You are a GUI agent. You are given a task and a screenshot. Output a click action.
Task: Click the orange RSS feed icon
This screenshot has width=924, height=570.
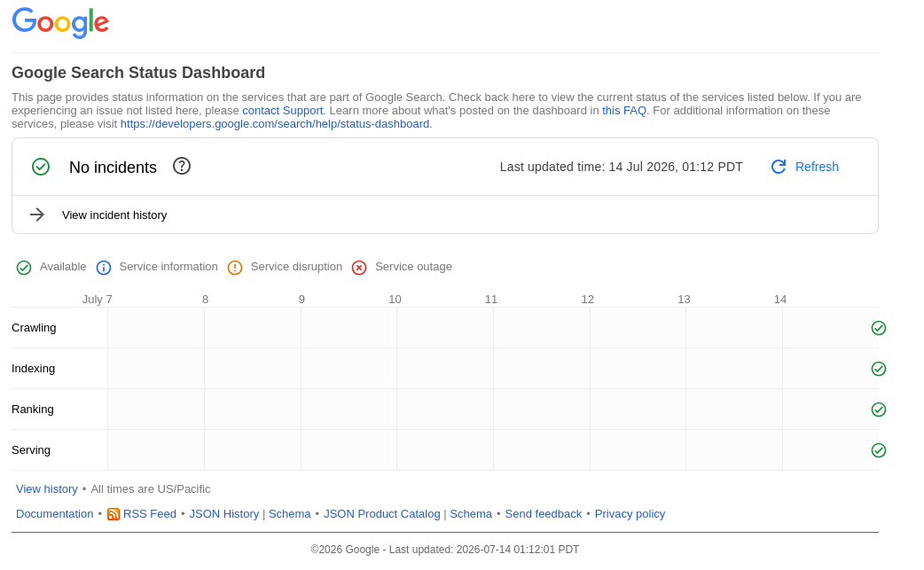pyautogui.click(x=114, y=514)
